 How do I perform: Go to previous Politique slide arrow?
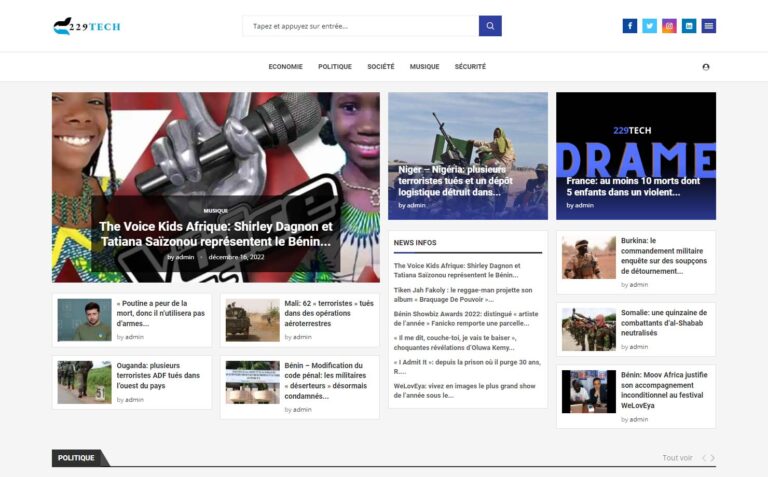(x=704, y=458)
